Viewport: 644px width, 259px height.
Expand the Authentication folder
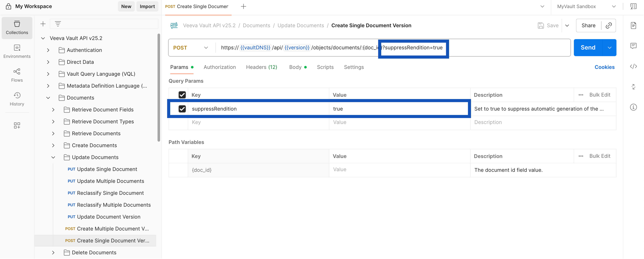[x=48, y=50]
